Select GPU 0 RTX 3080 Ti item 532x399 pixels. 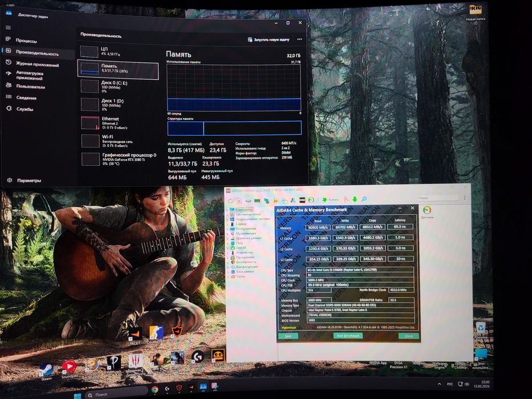118,159
